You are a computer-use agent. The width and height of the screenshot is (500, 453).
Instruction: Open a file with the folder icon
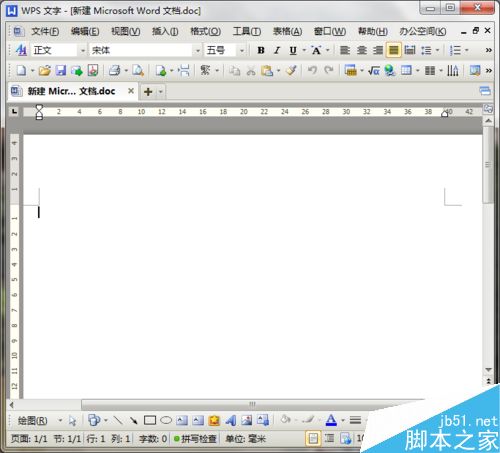point(45,70)
